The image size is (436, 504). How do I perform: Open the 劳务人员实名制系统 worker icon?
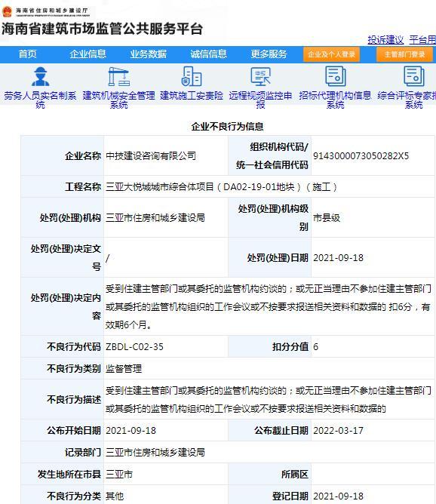click(40, 76)
